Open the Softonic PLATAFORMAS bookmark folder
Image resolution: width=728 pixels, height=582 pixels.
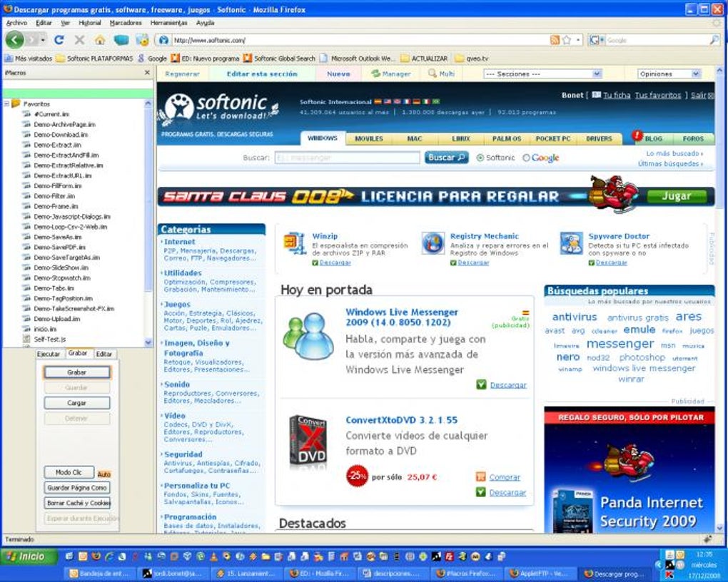click(x=94, y=58)
